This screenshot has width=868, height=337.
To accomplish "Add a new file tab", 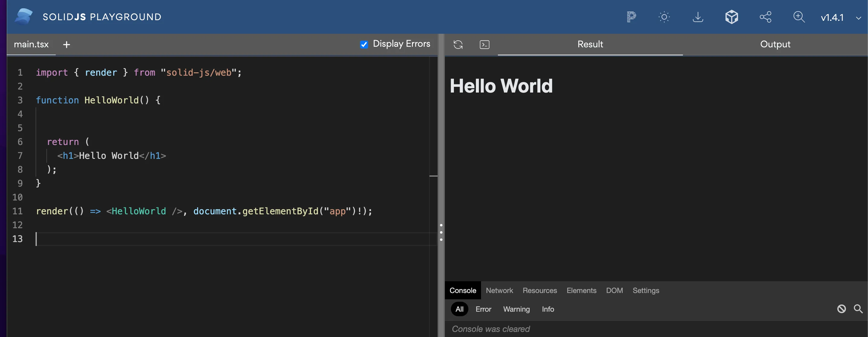I will pos(66,44).
